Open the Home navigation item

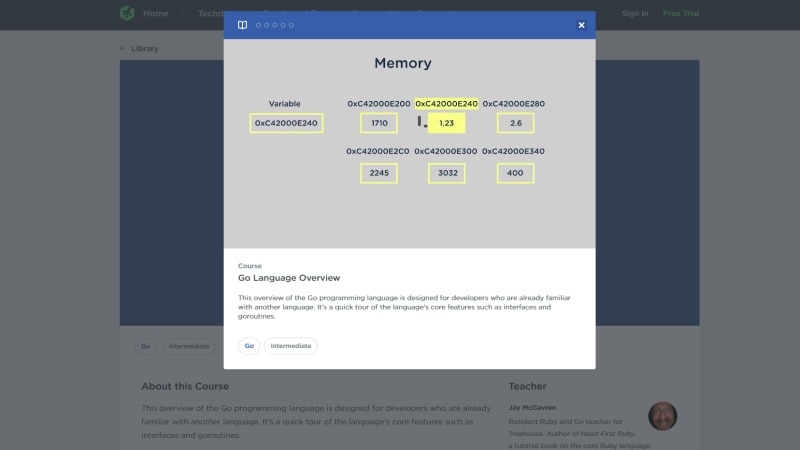tap(155, 13)
